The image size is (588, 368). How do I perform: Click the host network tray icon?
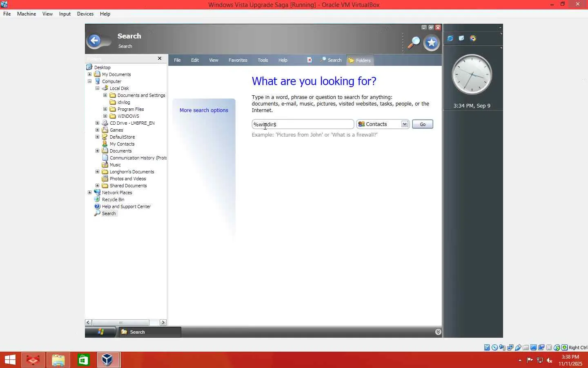540,360
